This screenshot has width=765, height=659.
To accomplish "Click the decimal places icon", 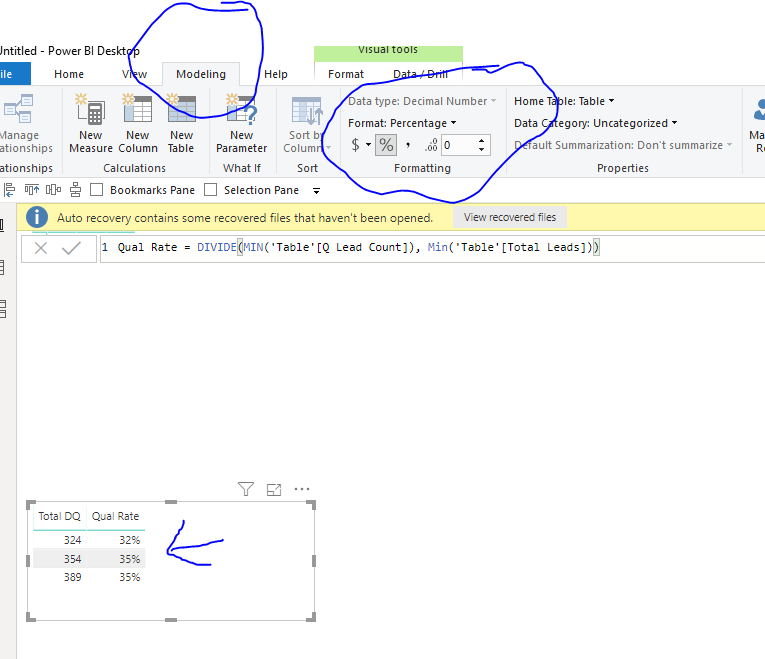I will click(x=431, y=145).
